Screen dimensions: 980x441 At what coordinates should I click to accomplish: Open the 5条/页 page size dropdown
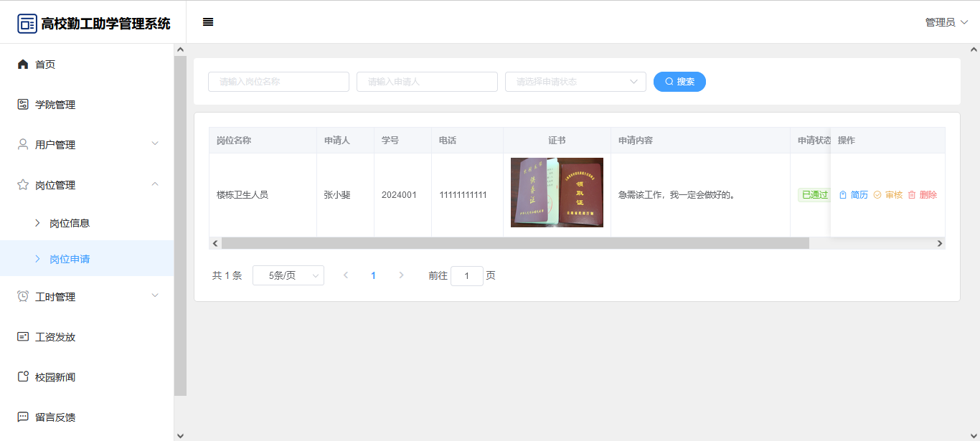288,275
